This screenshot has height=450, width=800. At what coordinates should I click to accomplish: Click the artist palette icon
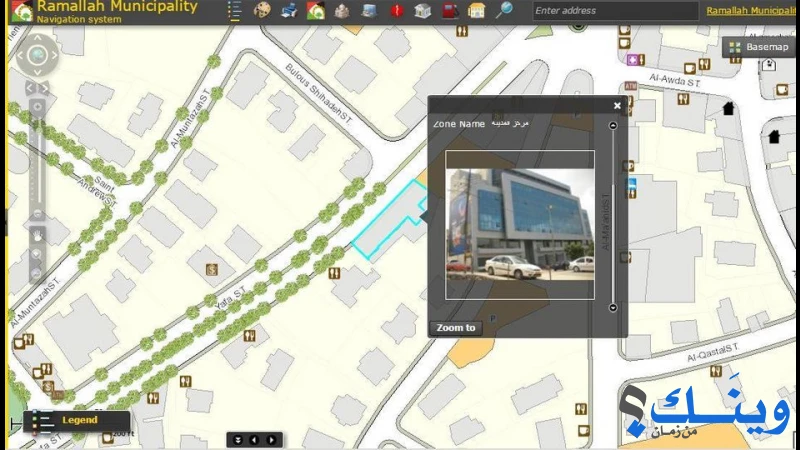pyautogui.click(x=262, y=10)
